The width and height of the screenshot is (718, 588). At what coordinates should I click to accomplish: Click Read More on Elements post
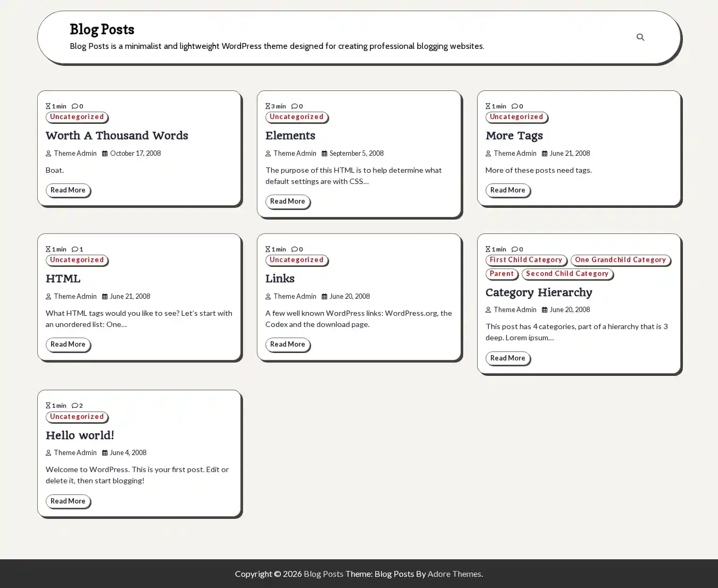pos(288,201)
